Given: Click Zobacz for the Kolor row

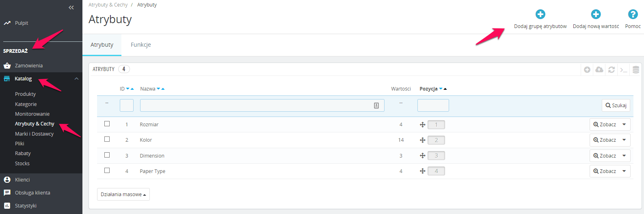Looking at the screenshot, I should coord(605,140).
